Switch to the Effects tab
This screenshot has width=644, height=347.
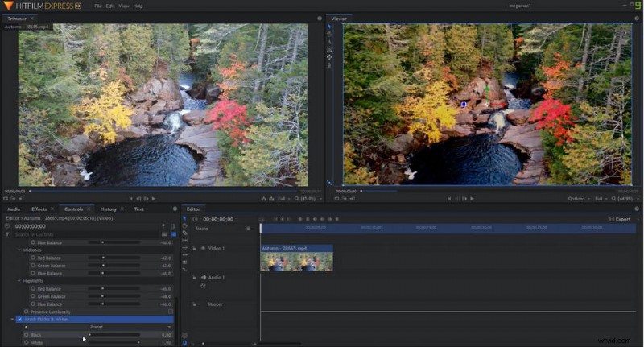point(39,209)
